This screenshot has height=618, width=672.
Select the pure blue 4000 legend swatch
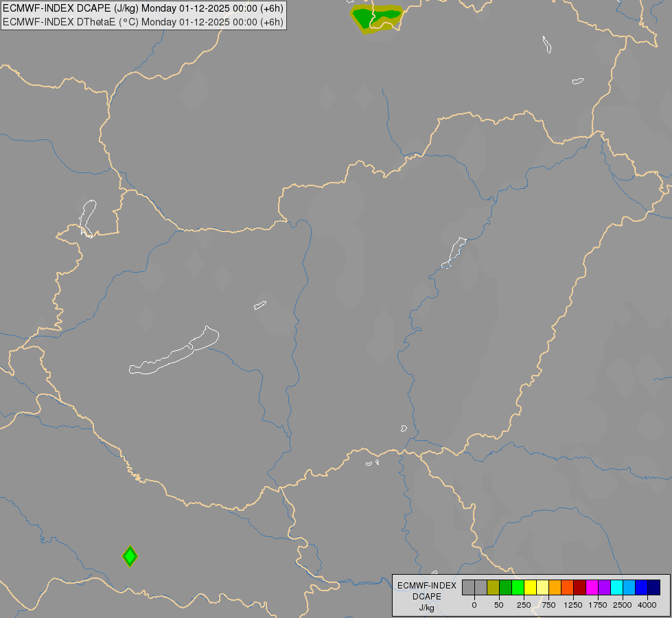[642, 587]
